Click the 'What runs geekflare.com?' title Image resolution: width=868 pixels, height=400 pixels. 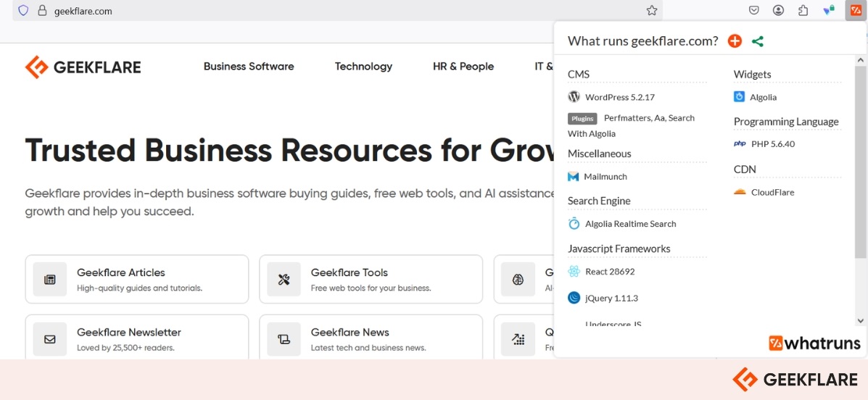click(642, 41)
